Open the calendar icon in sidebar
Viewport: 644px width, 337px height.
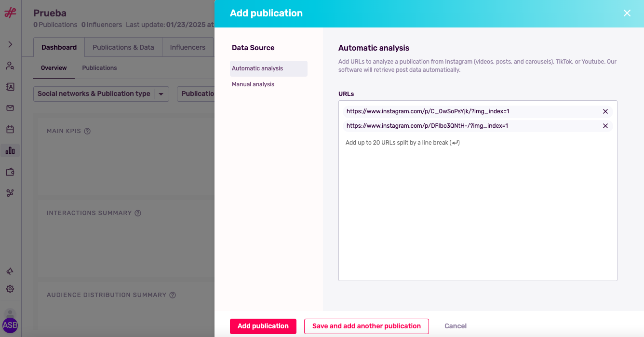click(x=10, y=129)
